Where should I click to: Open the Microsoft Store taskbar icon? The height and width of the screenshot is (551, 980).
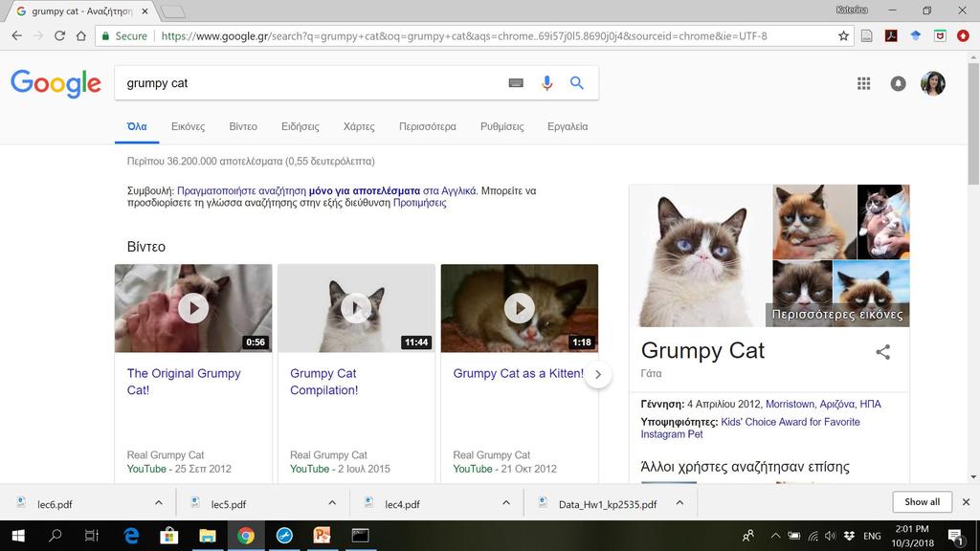click(168, 536)
